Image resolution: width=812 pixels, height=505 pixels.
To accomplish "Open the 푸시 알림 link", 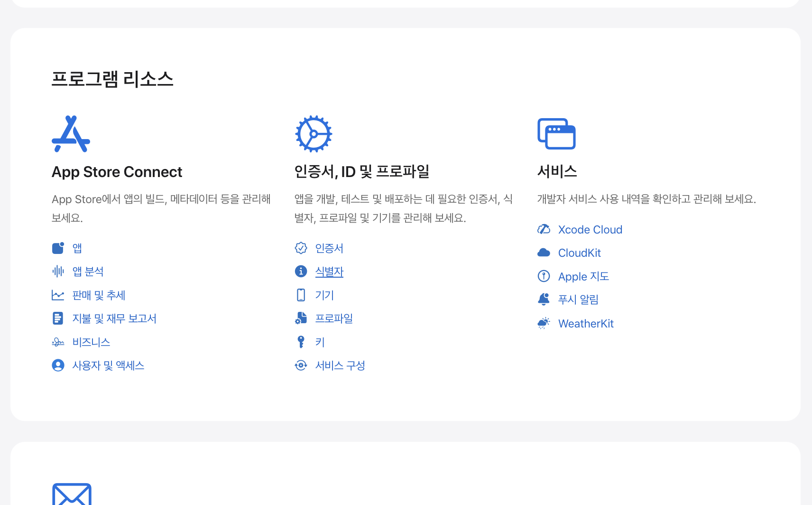I will pos(578,299).
